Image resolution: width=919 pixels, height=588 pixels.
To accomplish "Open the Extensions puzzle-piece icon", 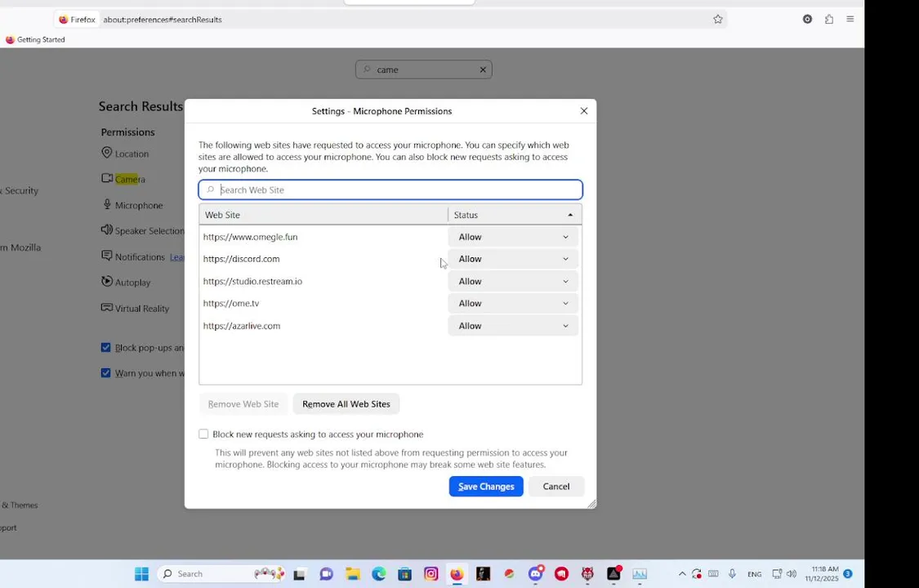I will pos(829,20).
